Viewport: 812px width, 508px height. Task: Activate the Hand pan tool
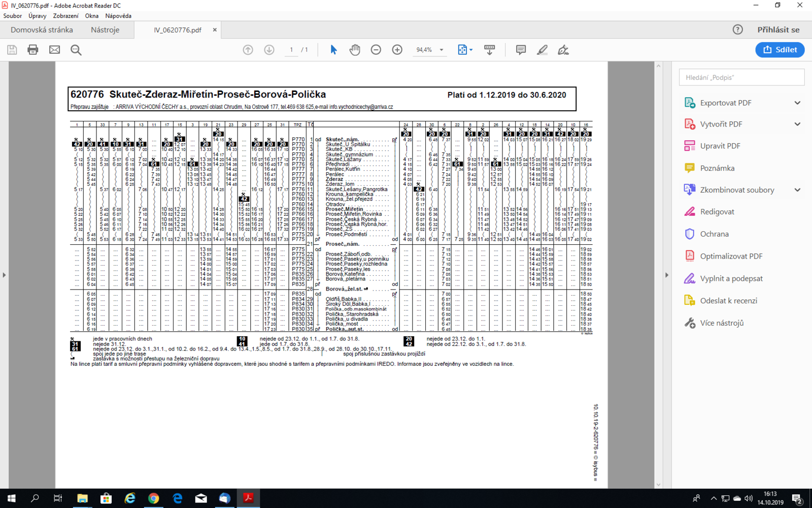click(x=355, y=50)
